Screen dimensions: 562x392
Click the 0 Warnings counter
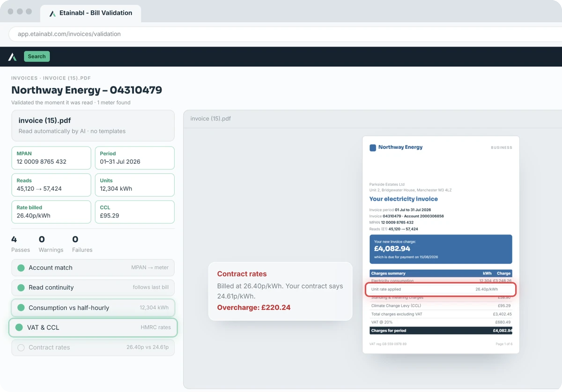click(51, 244)
